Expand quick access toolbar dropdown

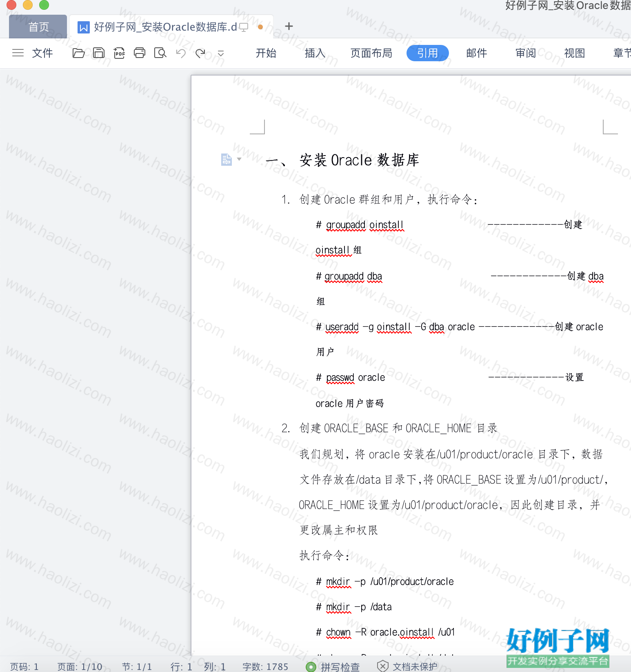[221, 53]
